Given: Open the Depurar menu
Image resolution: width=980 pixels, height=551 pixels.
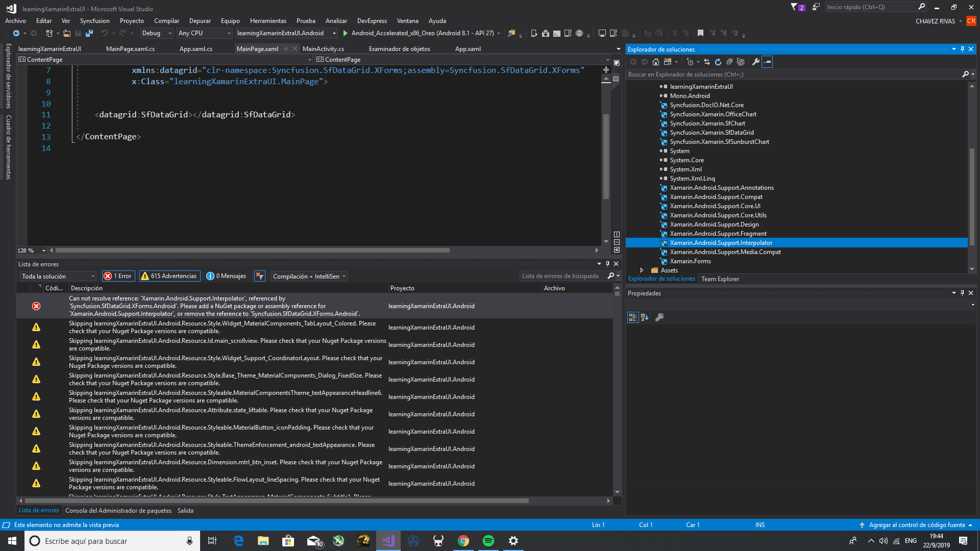Looking at the screenshot, I should [200, 21].
